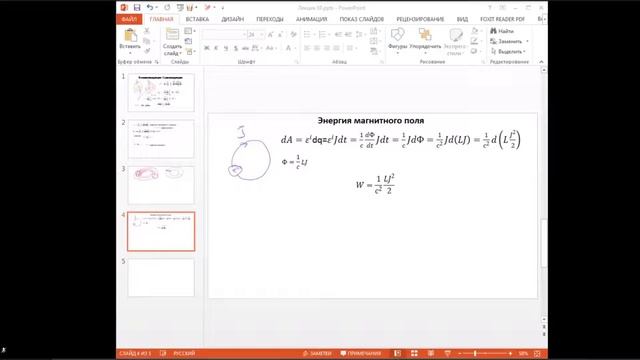Switch to the ДИЗАЙН tab
Viewport: 640px width, 360px height.
tap(233, 19)
